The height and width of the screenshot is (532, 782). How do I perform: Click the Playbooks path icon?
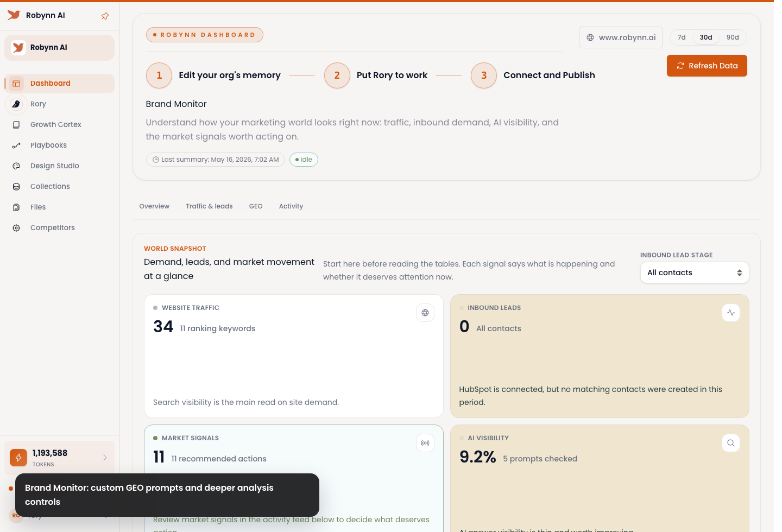coord(16,145)
